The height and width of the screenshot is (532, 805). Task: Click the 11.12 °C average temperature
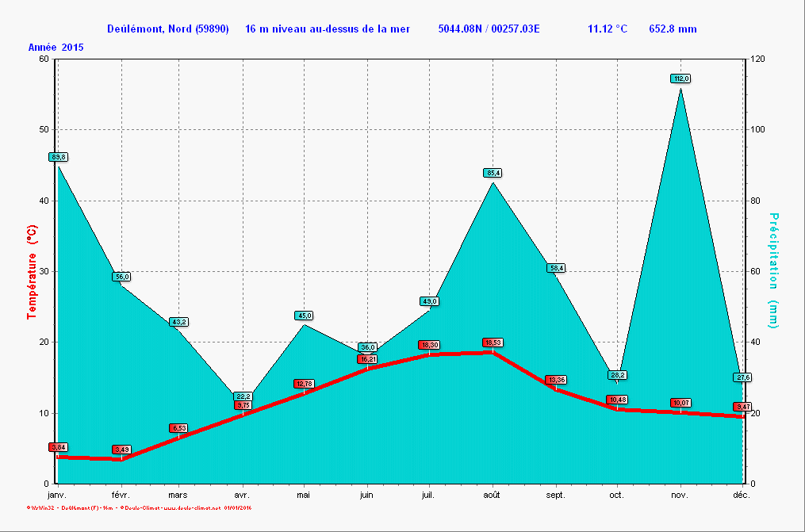coord(608,29)
